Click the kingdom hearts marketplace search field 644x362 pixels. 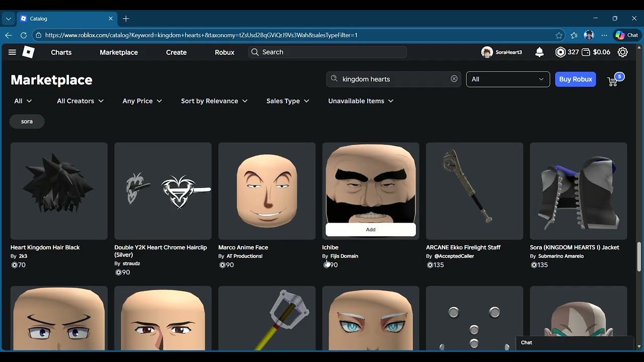393,79
